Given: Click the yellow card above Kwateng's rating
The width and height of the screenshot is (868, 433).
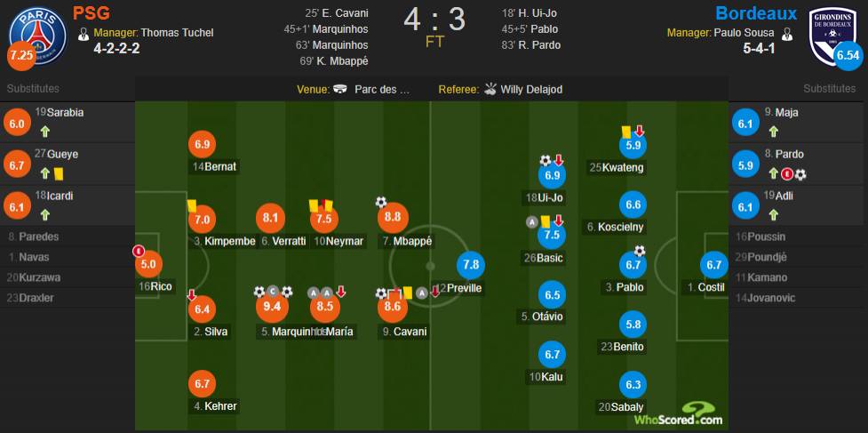Looking at the screenshot, I should [626, 132].
